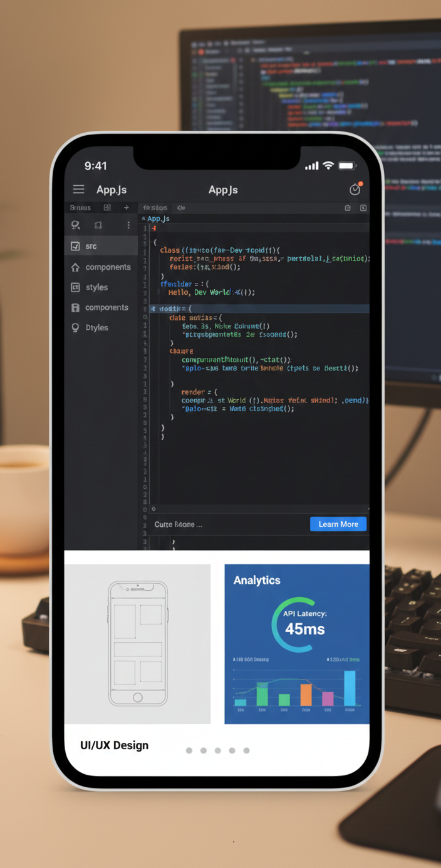Click the file icon beside second components row
Image resolution: width=441 pixels, height=868 pixels.
(75, 307)
